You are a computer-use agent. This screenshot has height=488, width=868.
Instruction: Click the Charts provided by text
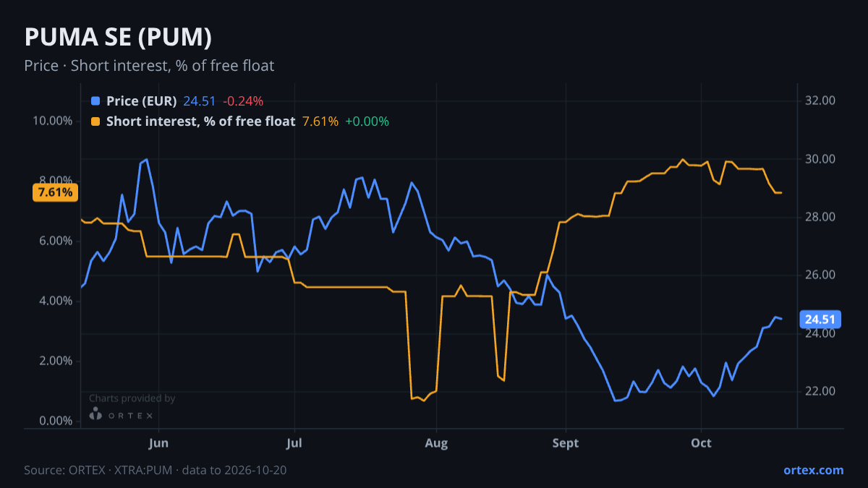tap(132, 398)
